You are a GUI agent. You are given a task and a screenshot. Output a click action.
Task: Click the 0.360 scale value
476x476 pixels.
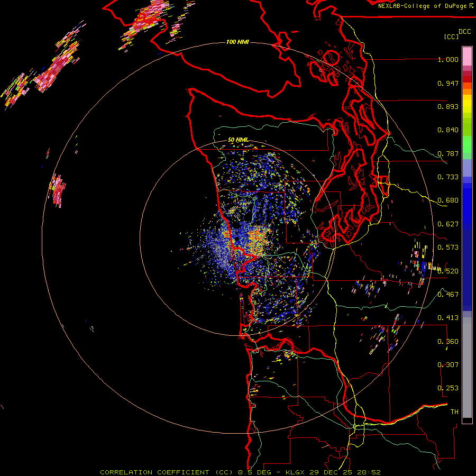pyautogui.click(x=448, y=342)
